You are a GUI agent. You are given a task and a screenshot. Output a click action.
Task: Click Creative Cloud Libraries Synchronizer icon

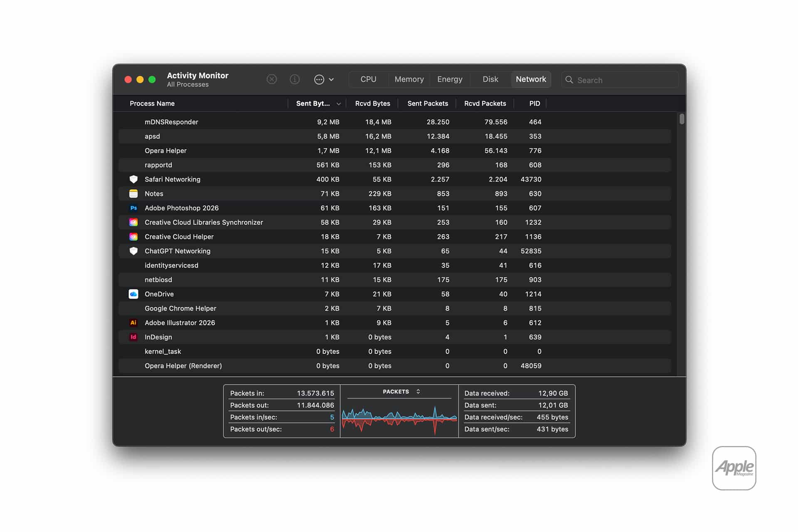133,222
